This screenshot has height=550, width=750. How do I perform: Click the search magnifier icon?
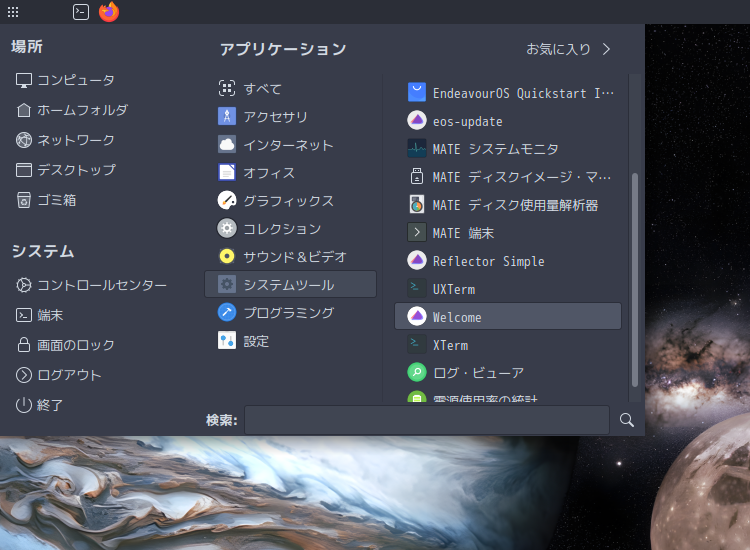(x=627, y=420)
